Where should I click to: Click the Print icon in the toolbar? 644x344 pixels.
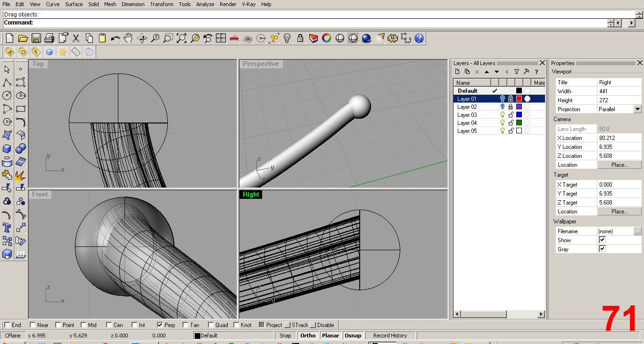(49, 38)
